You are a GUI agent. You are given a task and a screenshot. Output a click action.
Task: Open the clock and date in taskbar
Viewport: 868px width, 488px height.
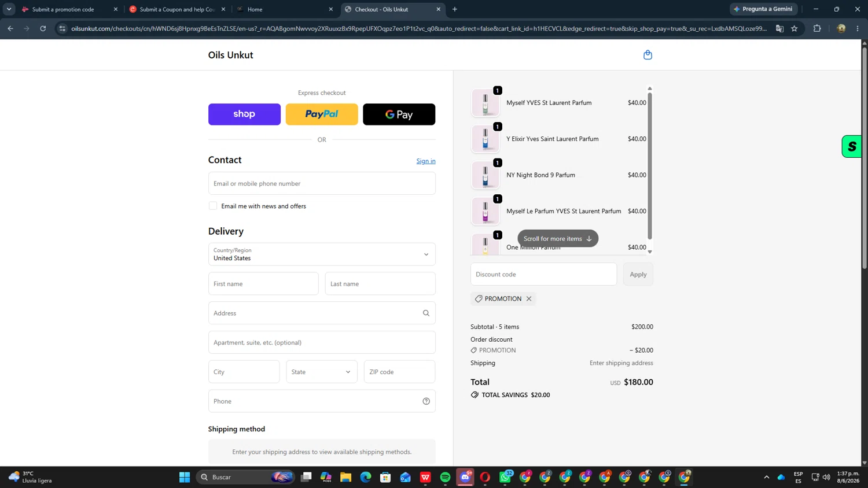pos(848,477)
